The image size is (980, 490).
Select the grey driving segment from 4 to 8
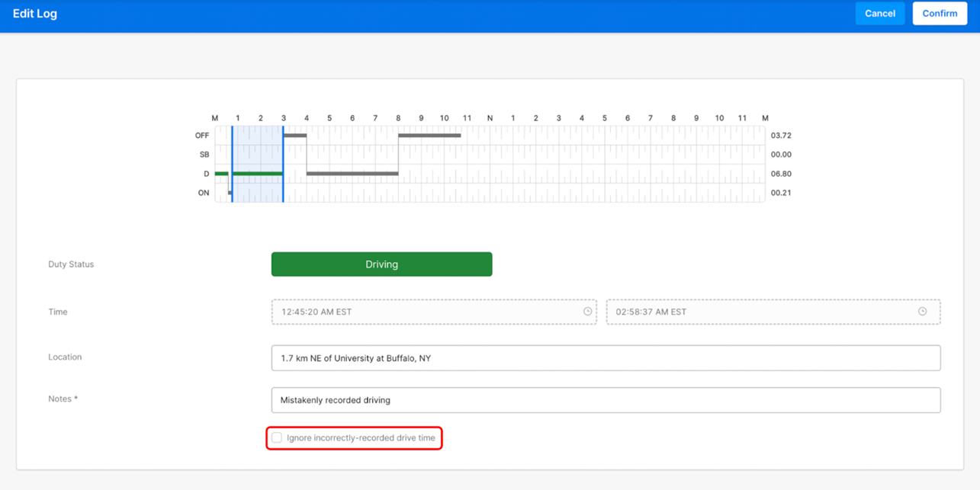[x=352, y=174]
